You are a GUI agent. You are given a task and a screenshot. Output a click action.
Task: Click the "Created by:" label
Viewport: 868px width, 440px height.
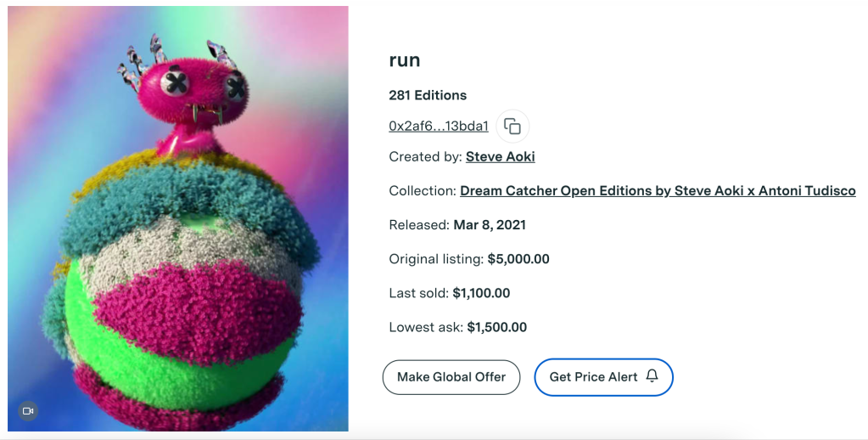click(425, 156)
